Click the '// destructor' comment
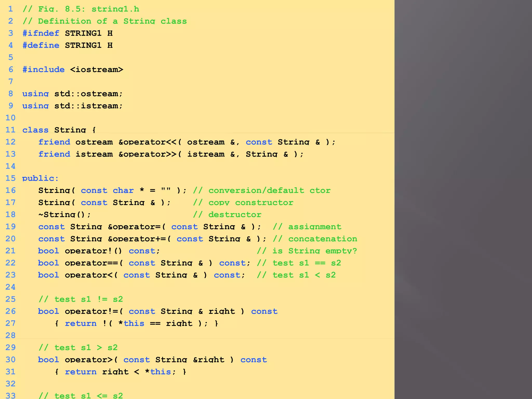The height and width of the screenshot is (399, 532). tap(227, 214)
